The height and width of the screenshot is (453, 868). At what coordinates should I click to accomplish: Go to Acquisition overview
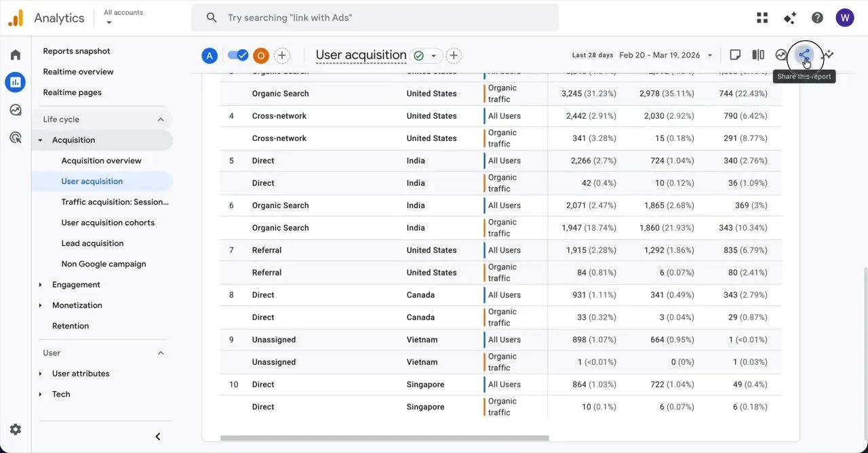(102, 161)
